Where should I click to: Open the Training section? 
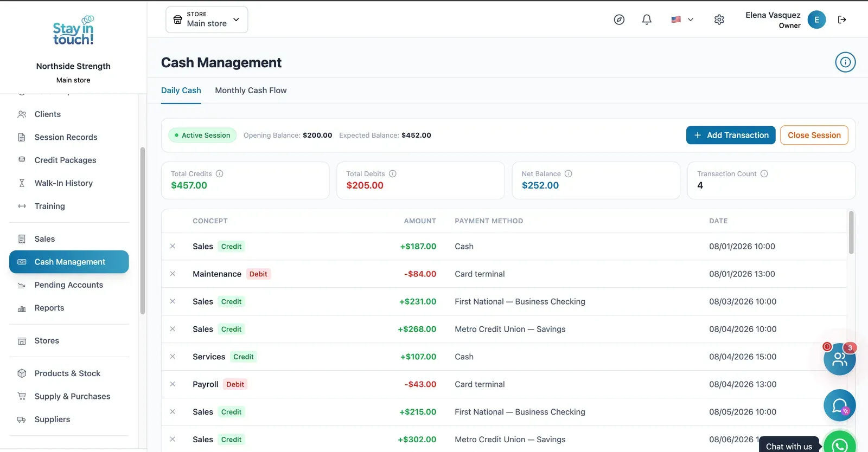tap(69, 206)
